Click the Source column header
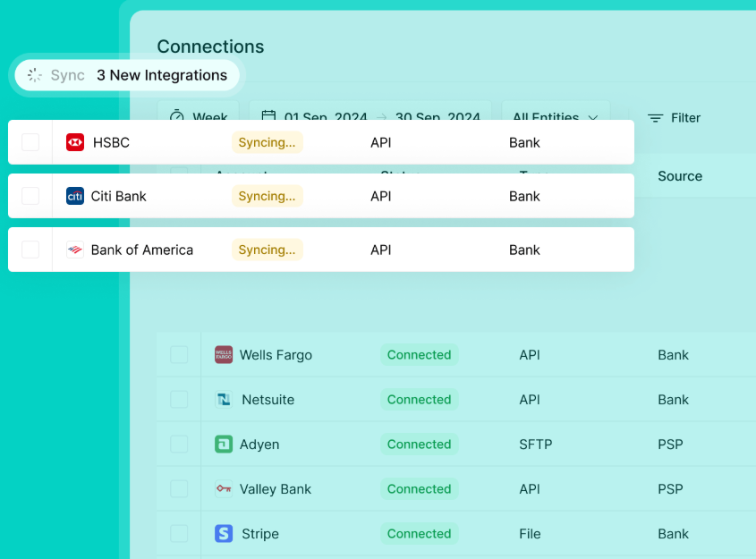The width and height of the screenshot is (756, 559). coord(680,176)
